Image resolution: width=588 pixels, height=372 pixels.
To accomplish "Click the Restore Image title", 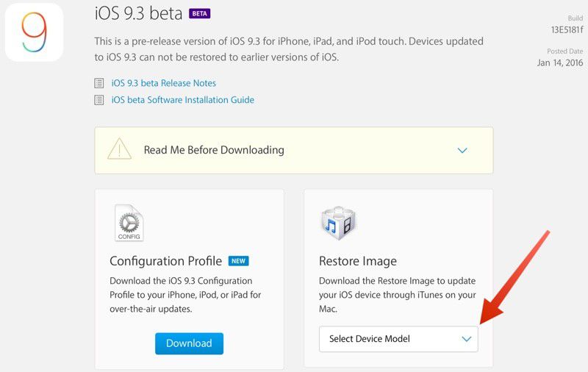I will tap(358, 261).
